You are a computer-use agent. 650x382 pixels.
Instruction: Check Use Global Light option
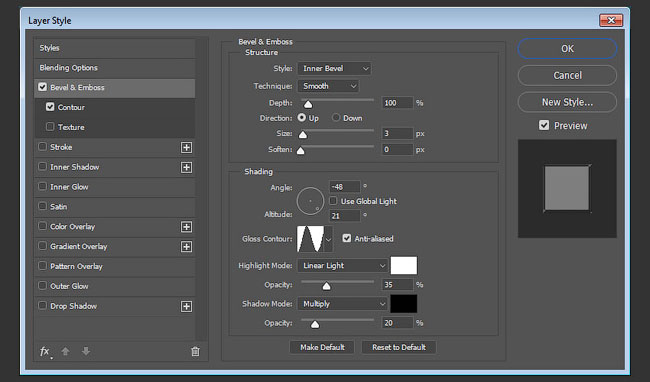333,201
